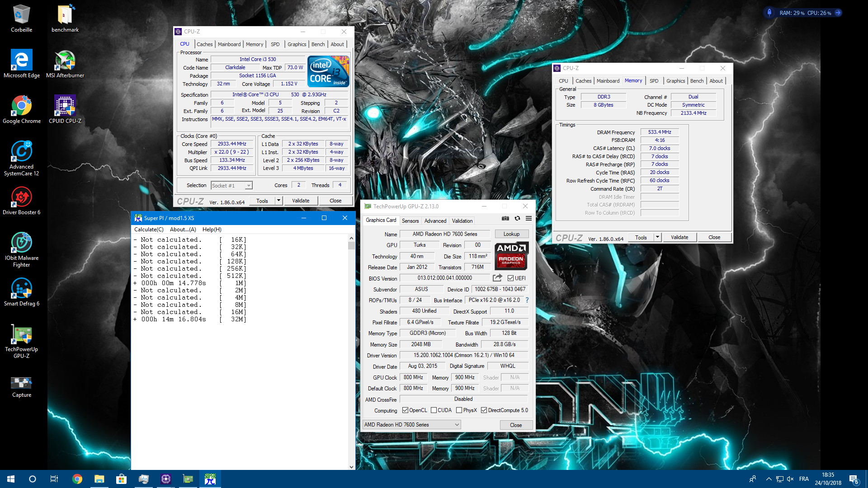
Task: Click Lookup button in GPU-Z
Action: click(x=511, y=234)
